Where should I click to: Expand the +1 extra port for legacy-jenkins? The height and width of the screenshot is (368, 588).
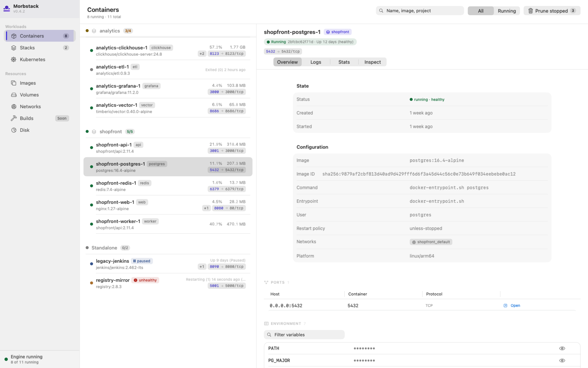(x=202, y=267)
